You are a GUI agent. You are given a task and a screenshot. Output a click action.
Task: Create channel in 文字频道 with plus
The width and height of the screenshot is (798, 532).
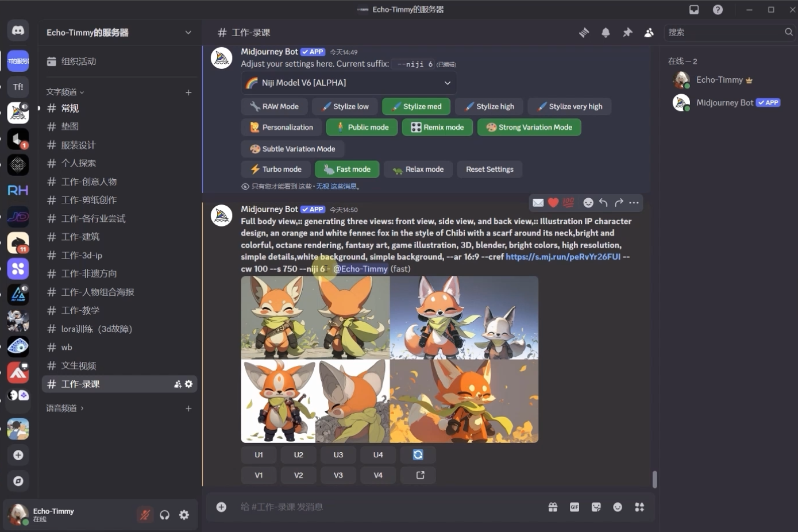click(188, 92)
